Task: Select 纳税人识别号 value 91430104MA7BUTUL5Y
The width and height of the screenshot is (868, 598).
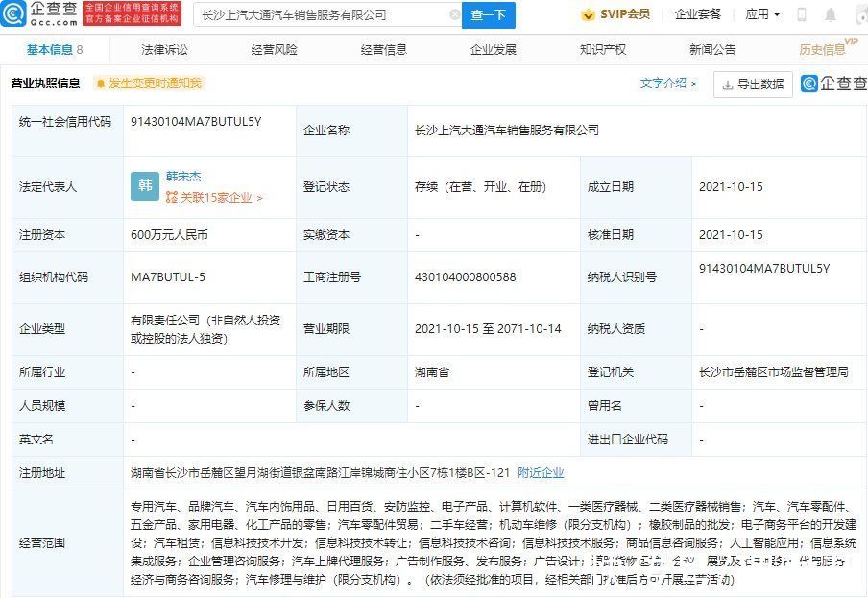Action: [x=764, y=269]
